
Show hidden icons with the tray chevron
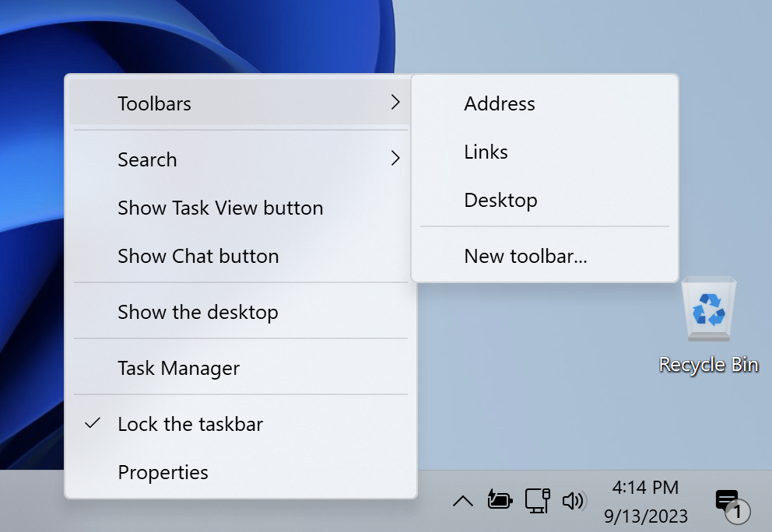[x=463, y=501]
